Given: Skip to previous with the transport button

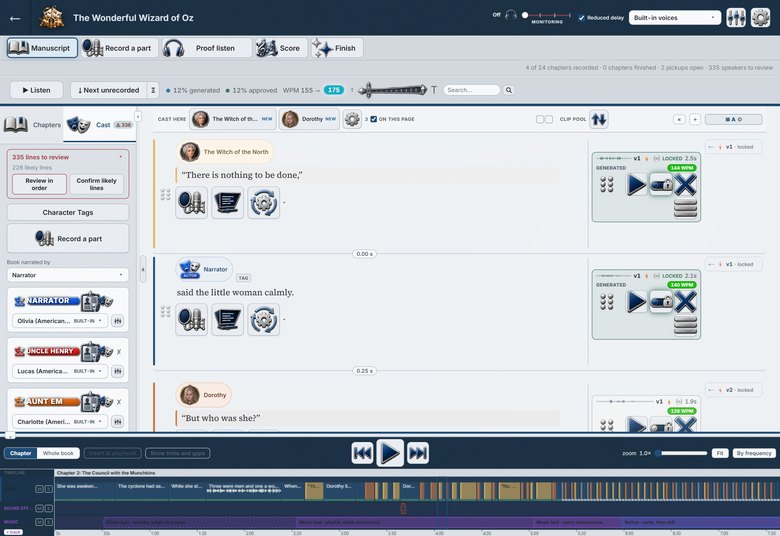Looking at the screenshot, I should (362, 453).
